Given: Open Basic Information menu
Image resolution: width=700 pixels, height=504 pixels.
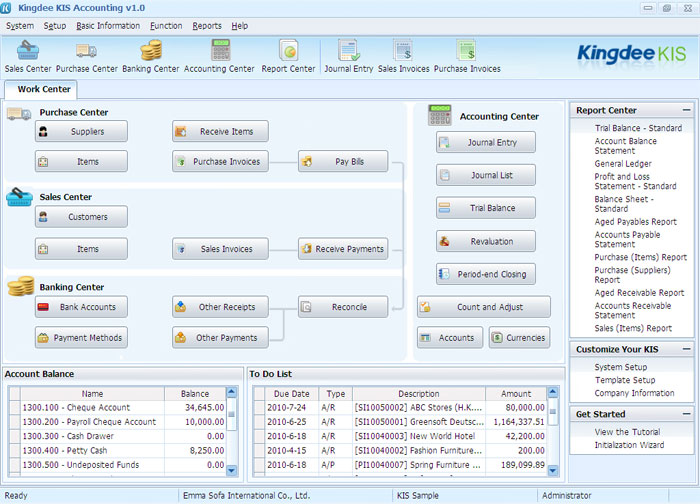Looking at the screenshot, I should click(x=108, y=26).
